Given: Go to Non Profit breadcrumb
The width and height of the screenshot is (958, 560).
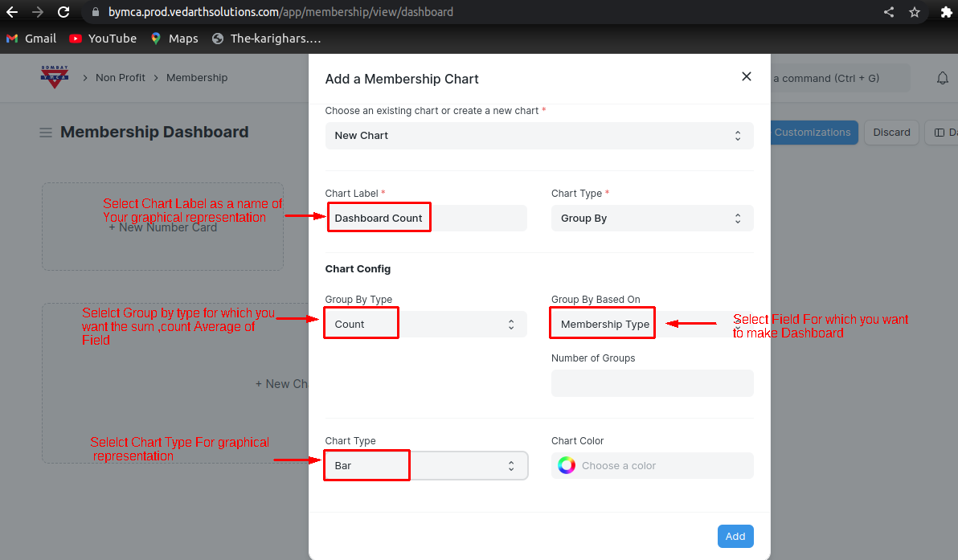Looking at the screenshot, I should [x=121, y=78].
